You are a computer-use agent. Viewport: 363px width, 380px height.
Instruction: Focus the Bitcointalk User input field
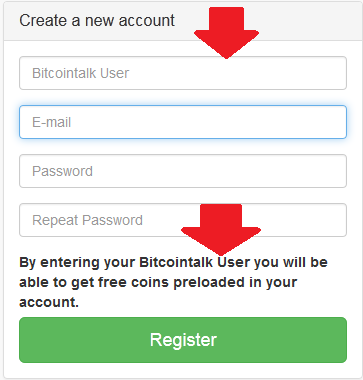183,73
